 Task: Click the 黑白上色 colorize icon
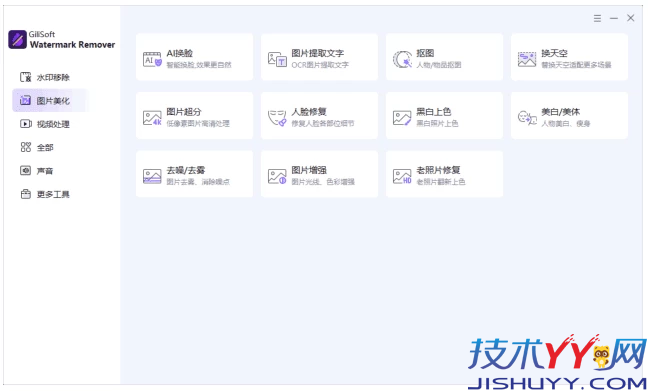(x=402, y=118)
